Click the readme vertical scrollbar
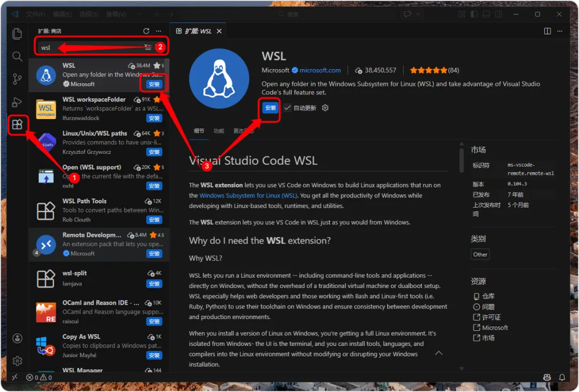 [461, 160]
